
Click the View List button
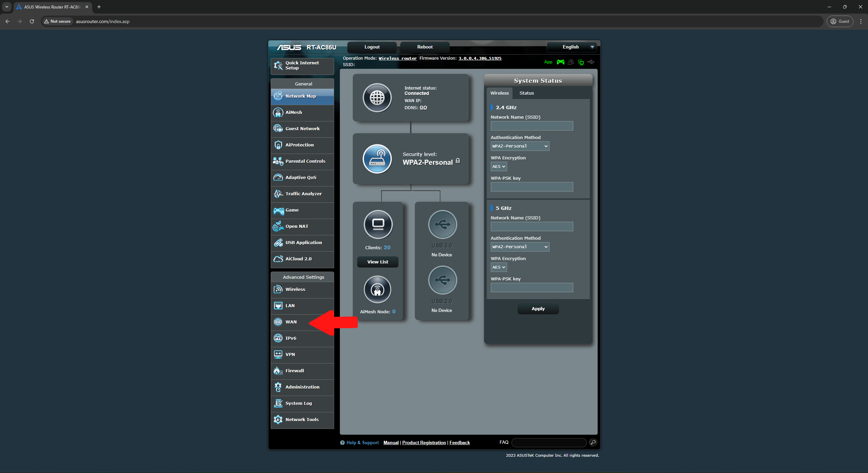(378, 262)
